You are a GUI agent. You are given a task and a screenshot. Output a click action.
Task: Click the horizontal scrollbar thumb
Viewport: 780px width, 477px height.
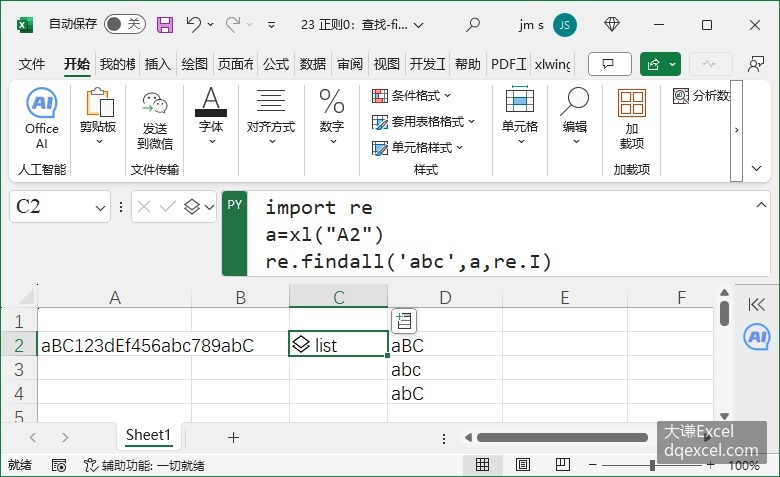[x=562, y=438]
